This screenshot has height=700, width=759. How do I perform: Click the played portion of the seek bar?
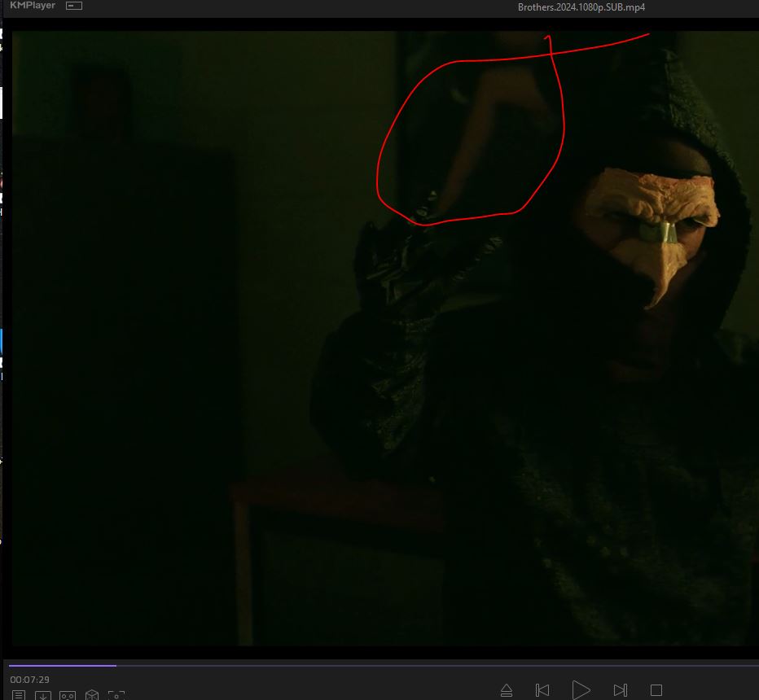click(x=61, y=665)
